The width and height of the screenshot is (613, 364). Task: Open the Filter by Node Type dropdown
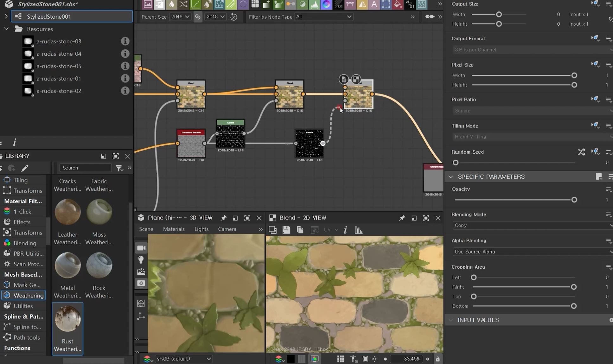click(323, 17)
